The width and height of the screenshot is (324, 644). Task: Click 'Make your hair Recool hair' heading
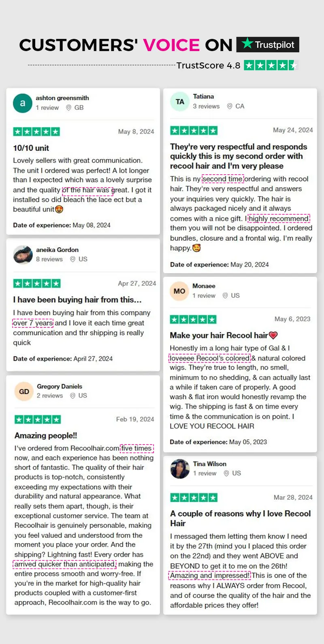[224, 335]
